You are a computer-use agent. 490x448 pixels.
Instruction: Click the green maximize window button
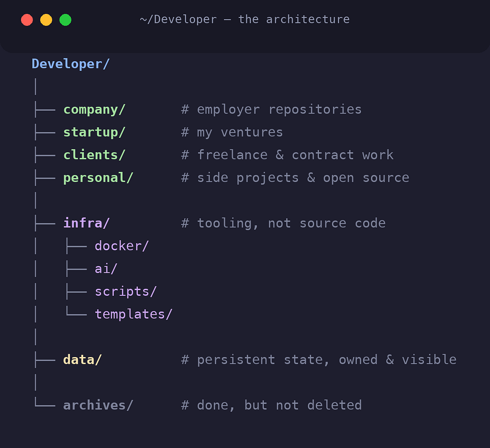(65, 20)
